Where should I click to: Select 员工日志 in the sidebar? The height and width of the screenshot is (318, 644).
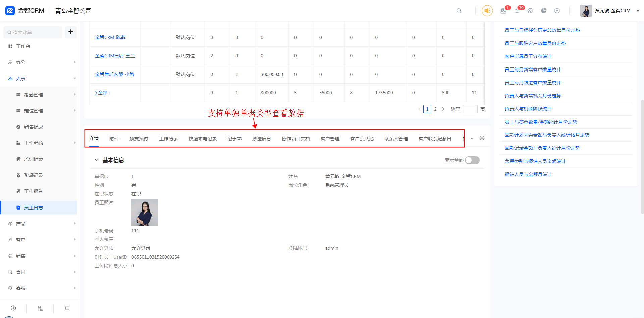pos(39,208)
